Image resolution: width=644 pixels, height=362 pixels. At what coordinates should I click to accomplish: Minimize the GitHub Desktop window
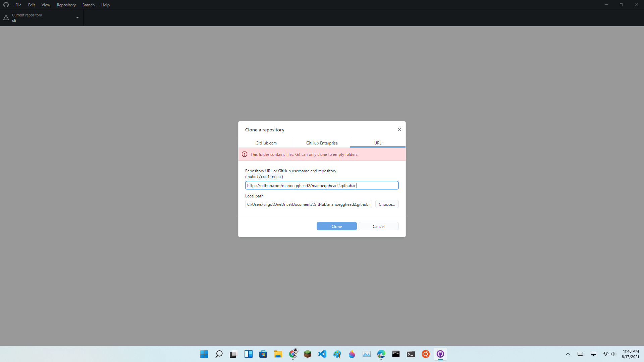(x=606, y=5)
